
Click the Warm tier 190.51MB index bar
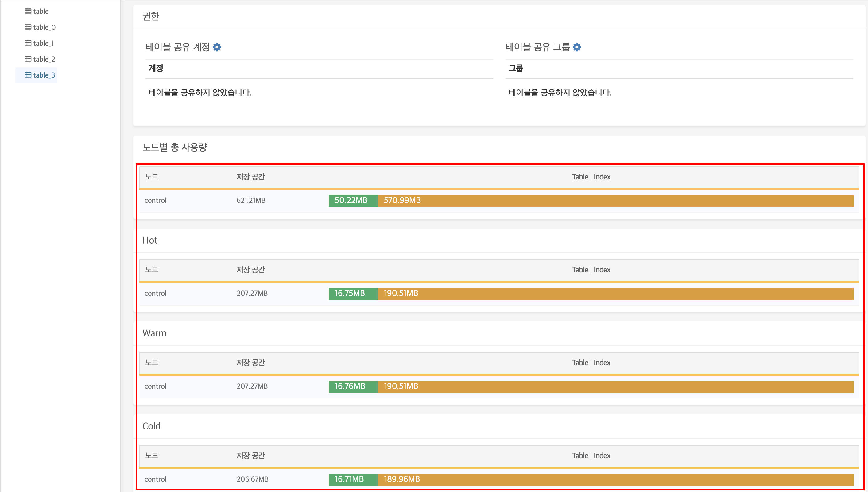(615, 386)
